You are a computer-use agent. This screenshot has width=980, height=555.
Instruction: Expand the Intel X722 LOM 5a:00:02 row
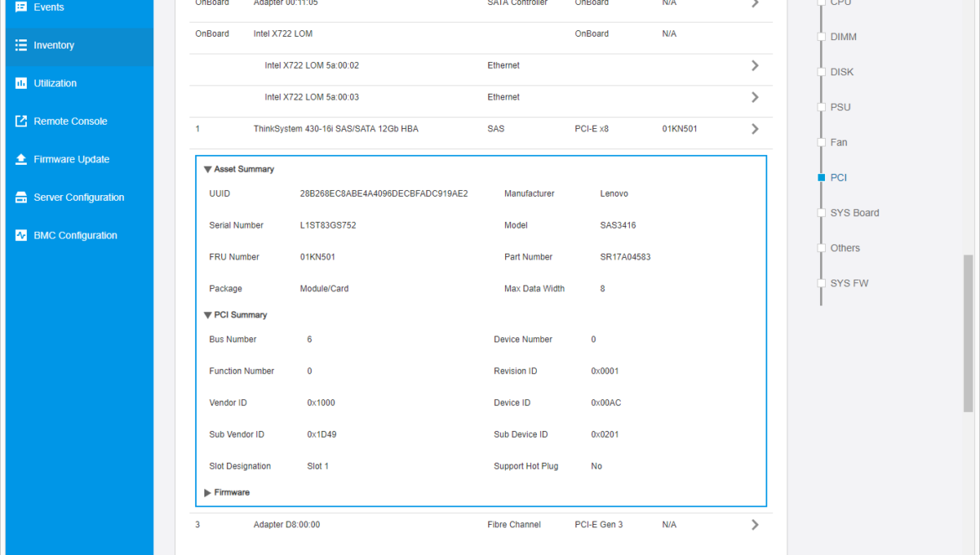point(755,65)
